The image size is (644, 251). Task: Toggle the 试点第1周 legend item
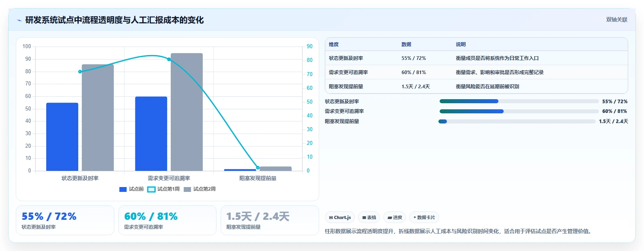163,189
